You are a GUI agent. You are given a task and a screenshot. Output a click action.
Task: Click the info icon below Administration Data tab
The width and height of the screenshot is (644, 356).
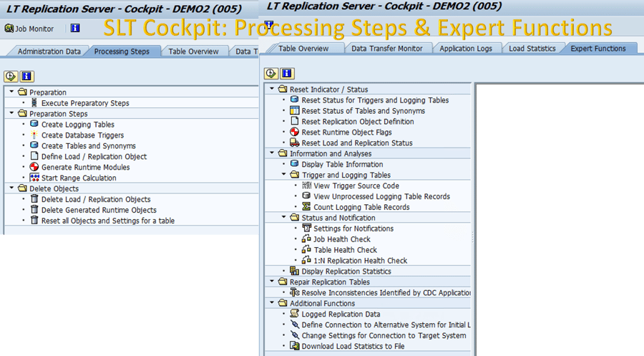(26, 76)
